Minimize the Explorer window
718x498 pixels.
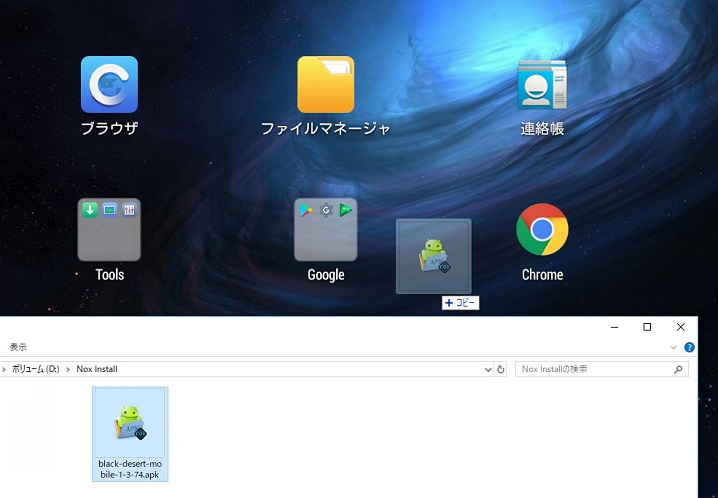coord(613,327)
